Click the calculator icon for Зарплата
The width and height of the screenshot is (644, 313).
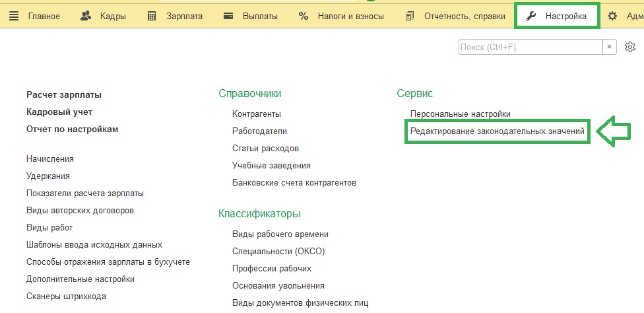pos(152,16)
